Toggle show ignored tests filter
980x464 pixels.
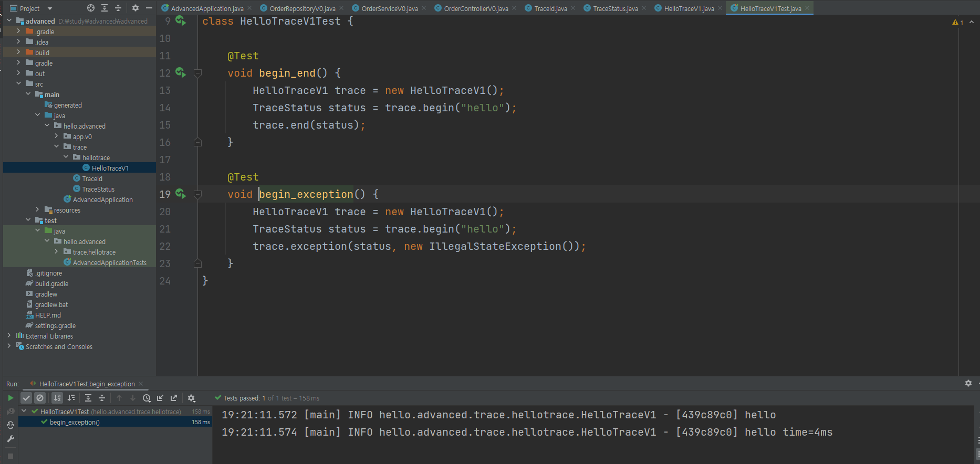[40, 398]
